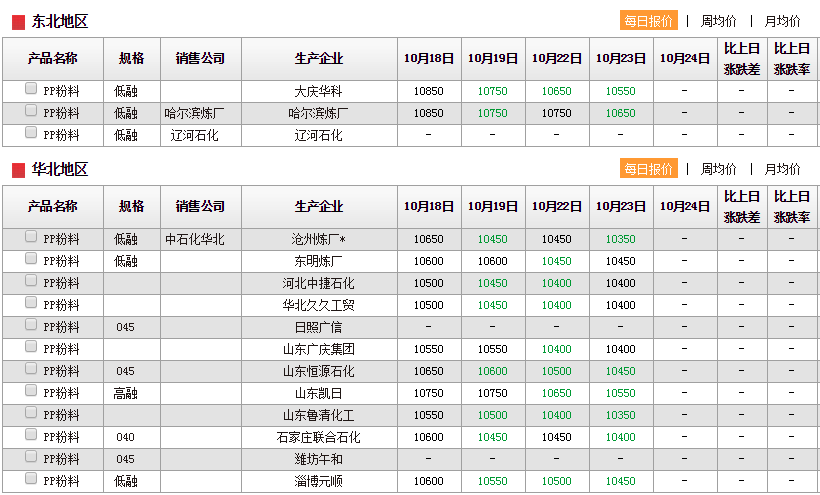Select the 石家庄联合石化 row checkbox
Screen dimensions: 820x495
[x=31, y=434]
